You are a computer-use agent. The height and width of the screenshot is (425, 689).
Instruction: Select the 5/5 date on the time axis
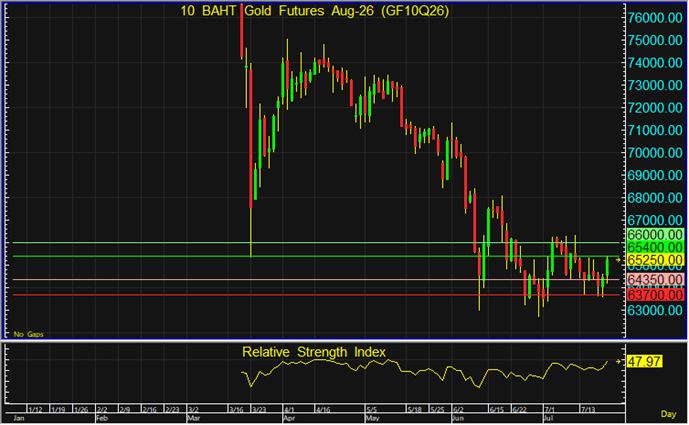372,410
